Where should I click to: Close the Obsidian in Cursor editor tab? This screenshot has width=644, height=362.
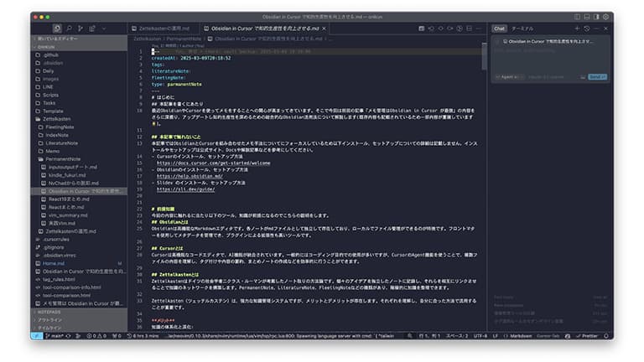click(x=324, y=28)
